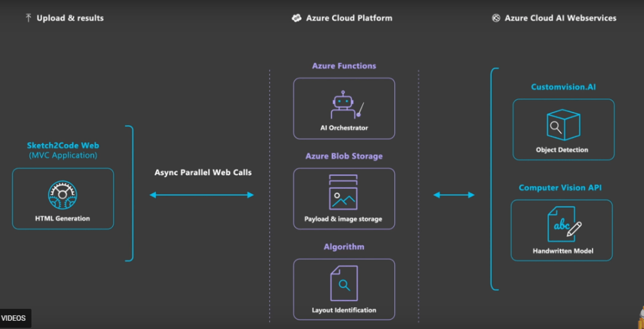Click the double arrow under Async Parallel Web Calls
Image resolution: width=644 pixels, height=329 pixels.
202,195
